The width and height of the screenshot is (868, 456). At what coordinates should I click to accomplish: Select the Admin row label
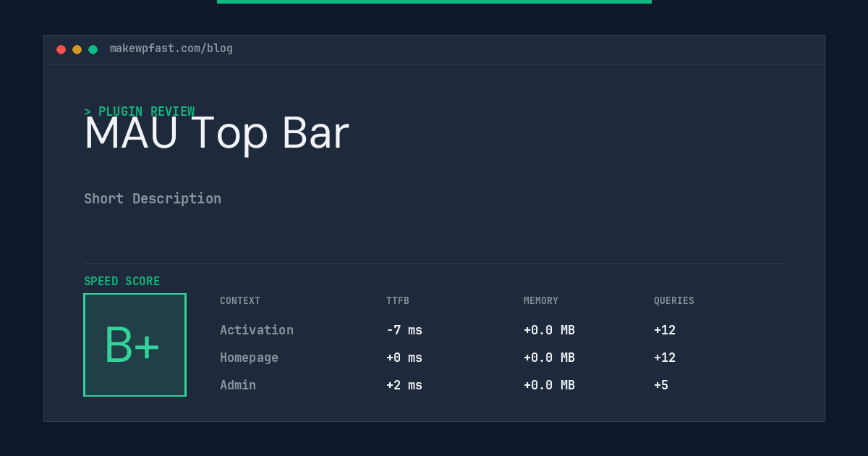click(238, 385)
